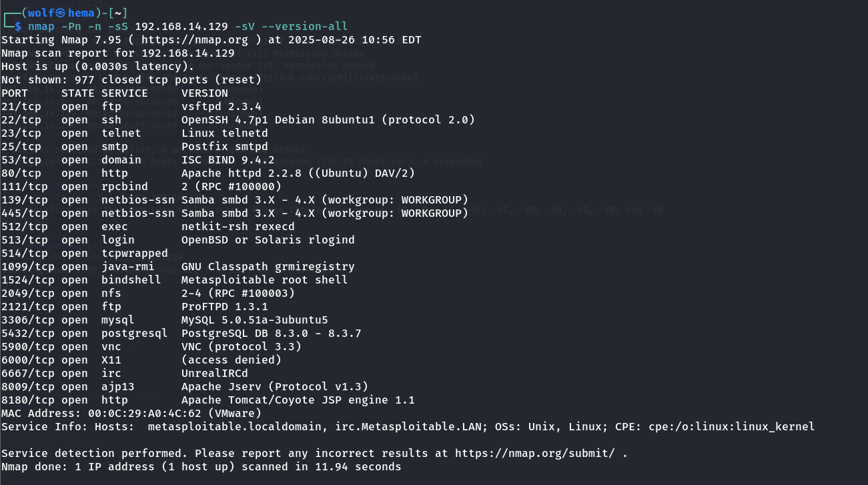This screenshot has width=868, height=485.
Task: Click the MySQL 5.0.51a-3ubuntu5 version text
Action: 254,320
